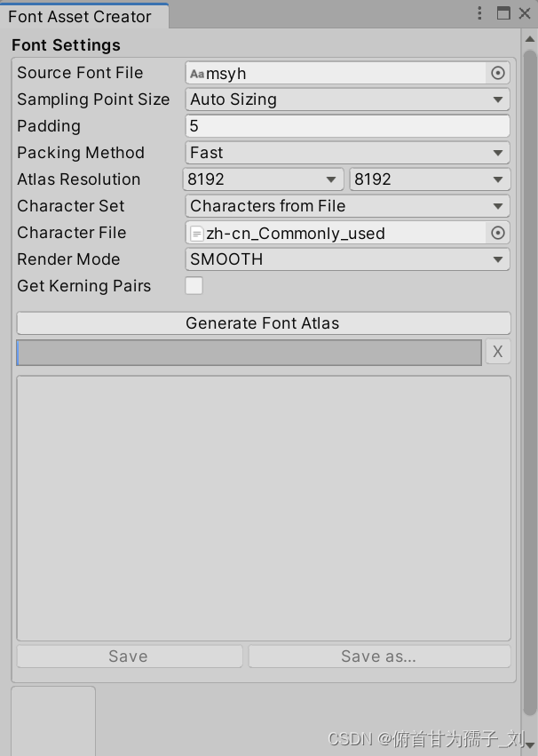The width and height of the screenshot is (538, 756).
Task: Click the zh-cn_Commonly_used text asset icon
Action: coord(194,233)
